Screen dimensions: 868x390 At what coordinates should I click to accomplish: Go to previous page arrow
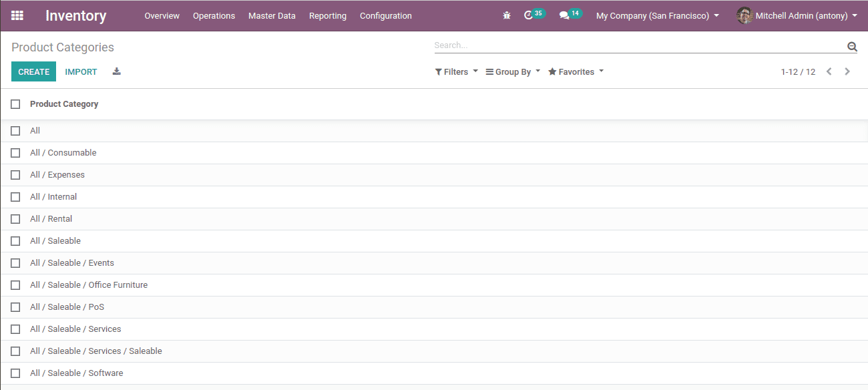coord(829,71)
